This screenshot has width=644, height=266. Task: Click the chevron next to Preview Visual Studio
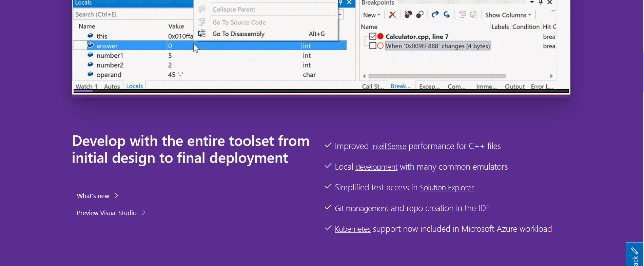pos(144,213)
